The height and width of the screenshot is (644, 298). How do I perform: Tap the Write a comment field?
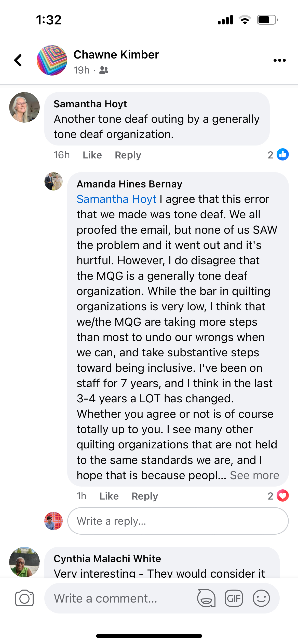coord(120,598)
